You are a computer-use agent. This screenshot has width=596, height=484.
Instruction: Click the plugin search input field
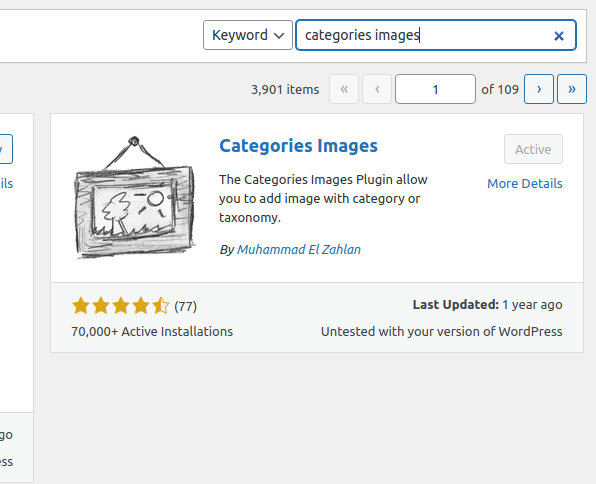pos(436,35)
